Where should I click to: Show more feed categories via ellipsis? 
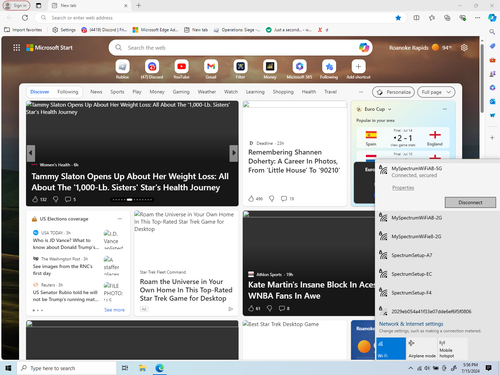coord(361,92)
